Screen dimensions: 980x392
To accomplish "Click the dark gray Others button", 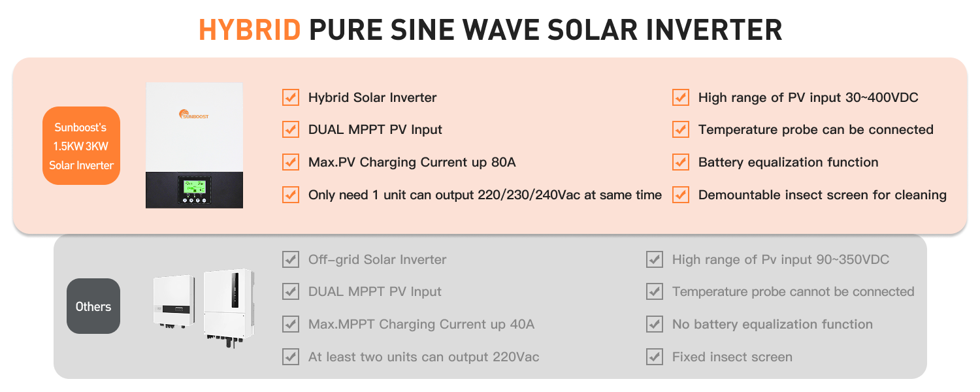I will click(x=93, y=306).
